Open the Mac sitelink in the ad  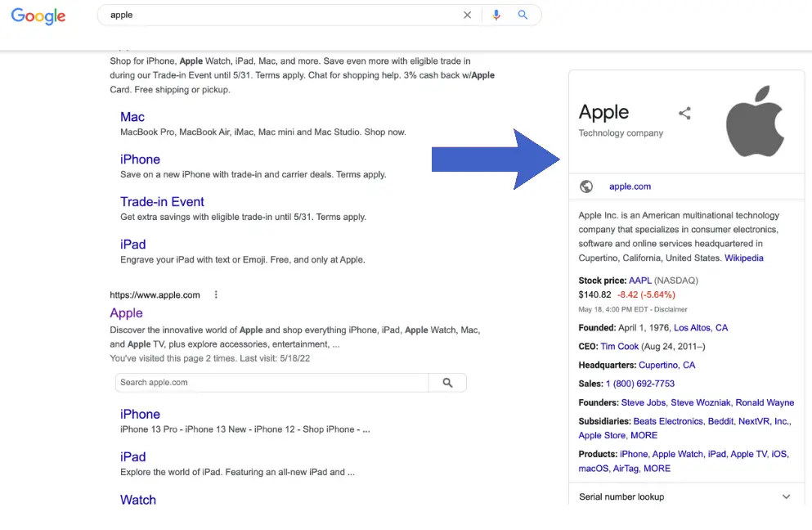click(132, 117)
